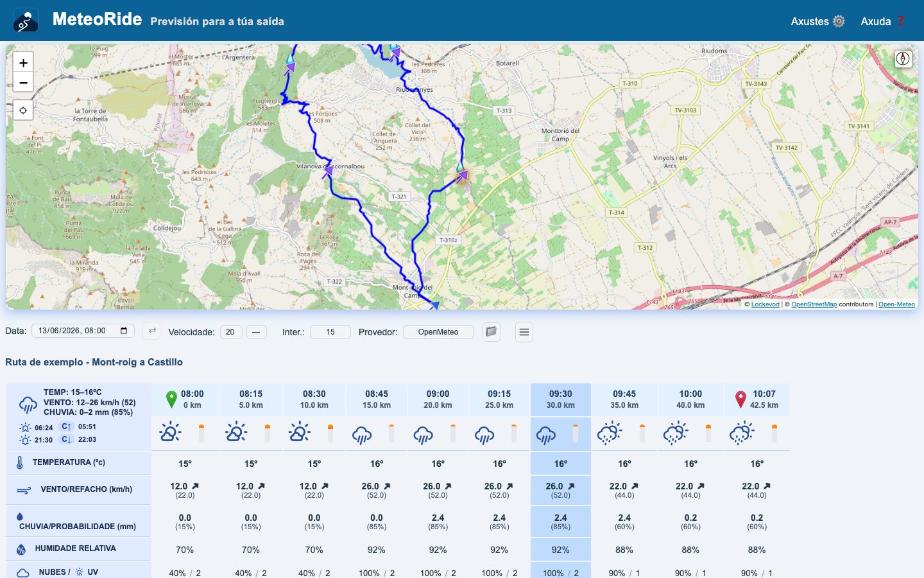924x578 pixels.
Task: Open Axuda help
Action: click(x=882, y=21)
